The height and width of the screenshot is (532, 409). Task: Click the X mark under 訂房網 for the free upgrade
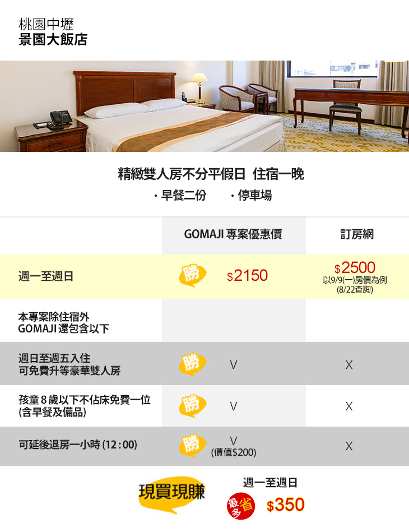(x=349, y=365)
